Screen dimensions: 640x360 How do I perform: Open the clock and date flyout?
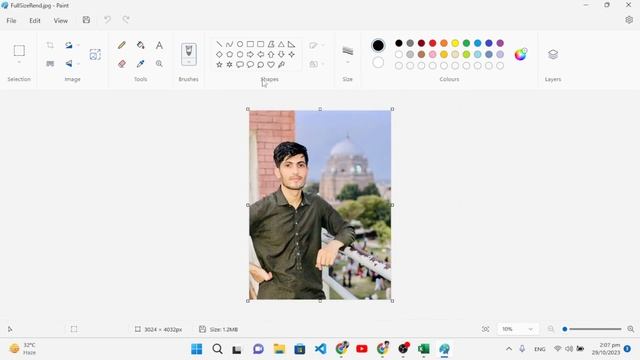(x=606, y=349)
